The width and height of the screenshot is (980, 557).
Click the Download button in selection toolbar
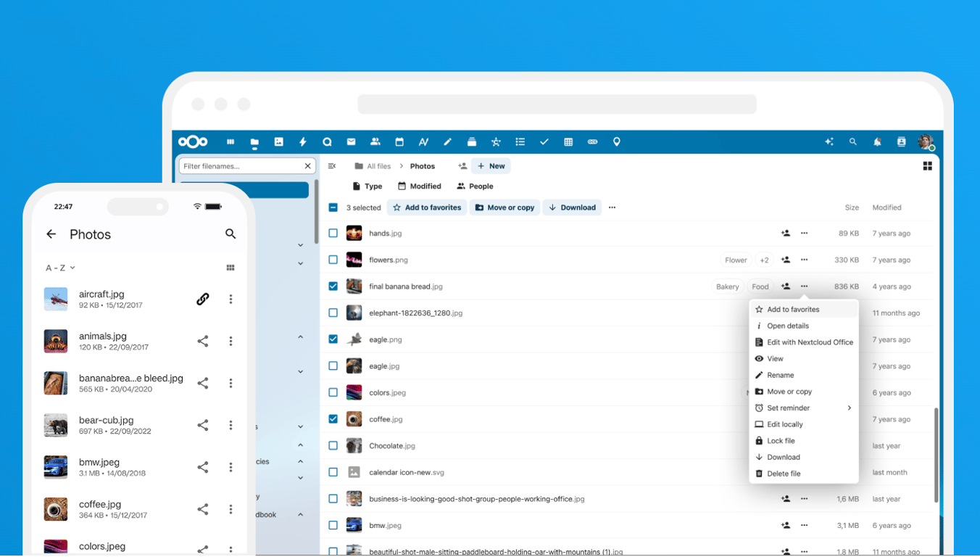point(572,207)
